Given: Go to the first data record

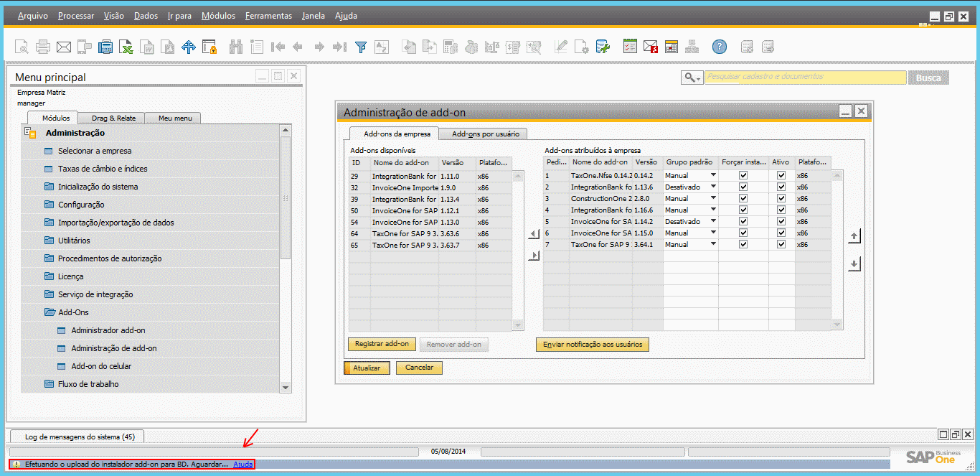Looking at the screenshot, I should [278, 47].
